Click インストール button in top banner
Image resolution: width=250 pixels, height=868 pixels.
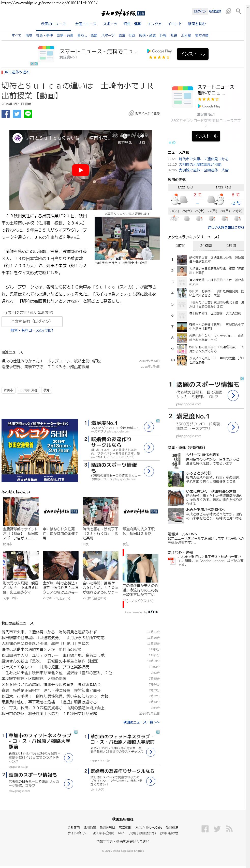193,54
